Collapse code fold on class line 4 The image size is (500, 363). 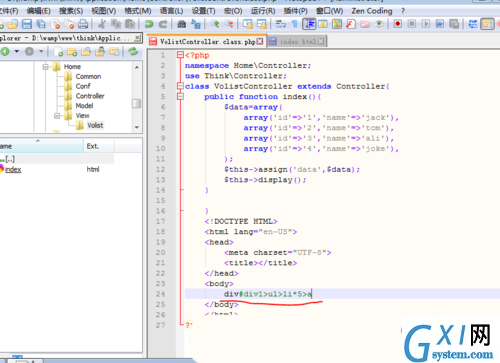[x=180, y=86]
